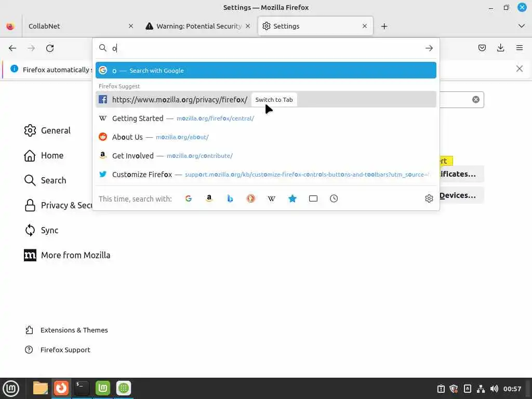532x399 pixels.
Task: Close the Warning: Potential Security tab
Action: tap(248, 26)
